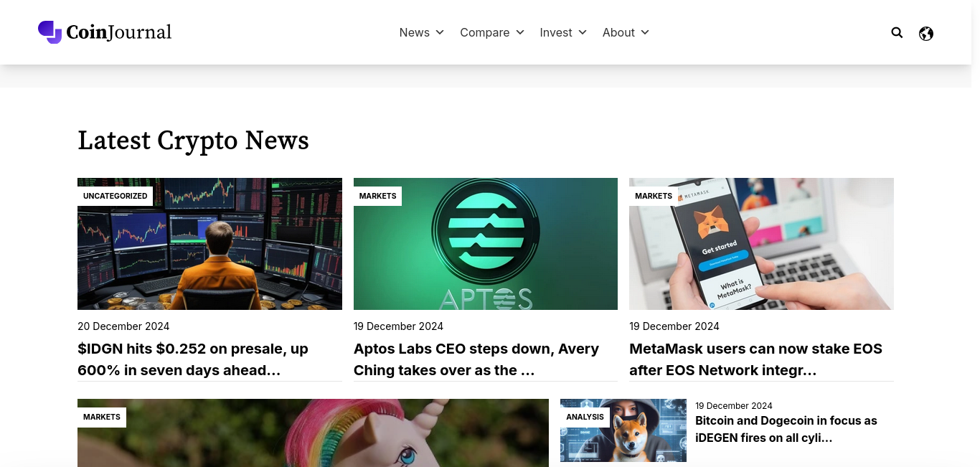
Task: Click the date above MetaMask headline
Action: tap(674, 326)
